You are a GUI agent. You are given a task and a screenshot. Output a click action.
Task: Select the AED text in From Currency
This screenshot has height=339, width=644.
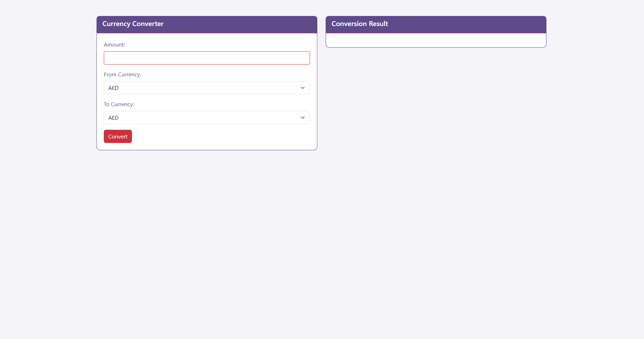114,88
